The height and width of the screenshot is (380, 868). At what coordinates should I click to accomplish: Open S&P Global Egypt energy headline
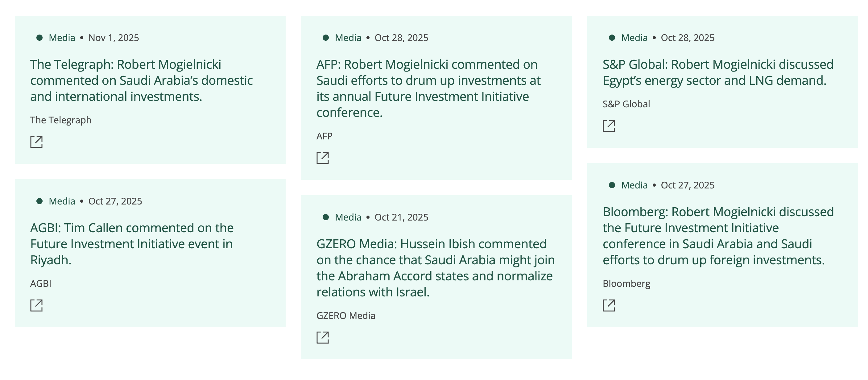[x=718, y=72]
